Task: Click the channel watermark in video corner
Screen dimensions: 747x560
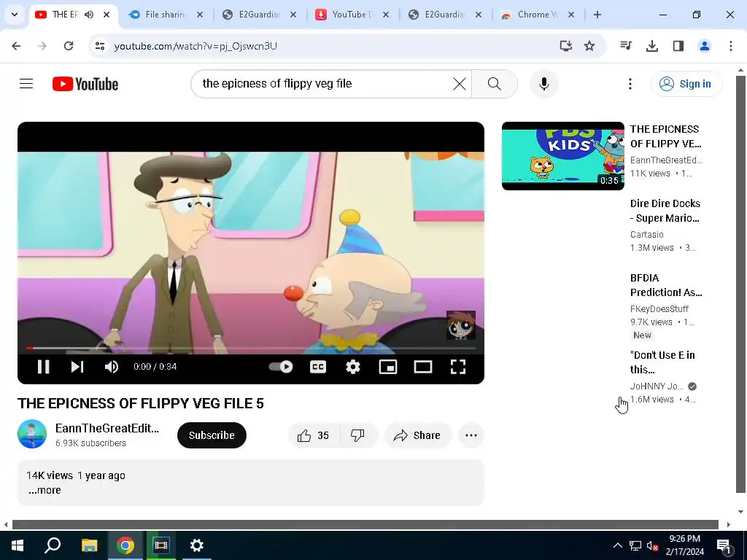Action: tap(461, 325)
